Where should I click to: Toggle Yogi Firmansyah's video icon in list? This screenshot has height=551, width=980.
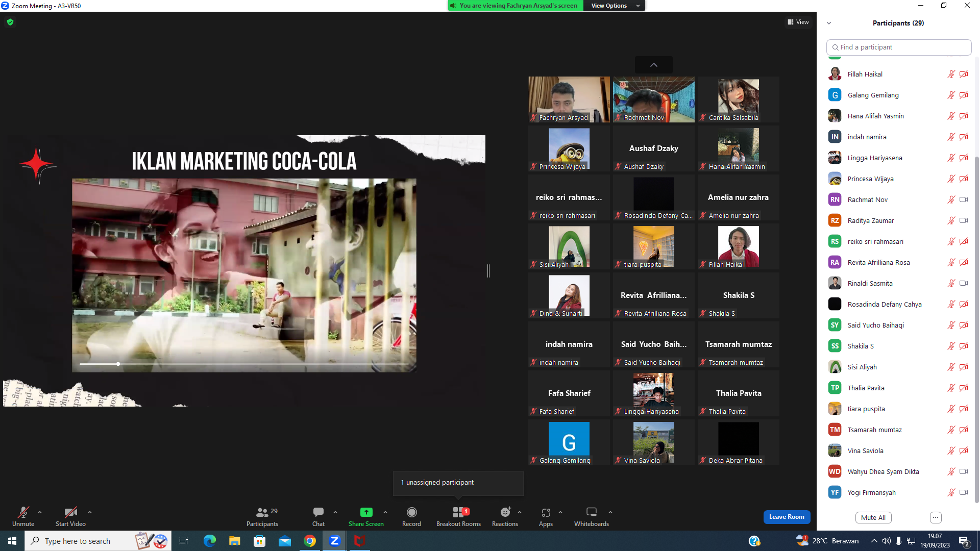click(x=964, y=492)
